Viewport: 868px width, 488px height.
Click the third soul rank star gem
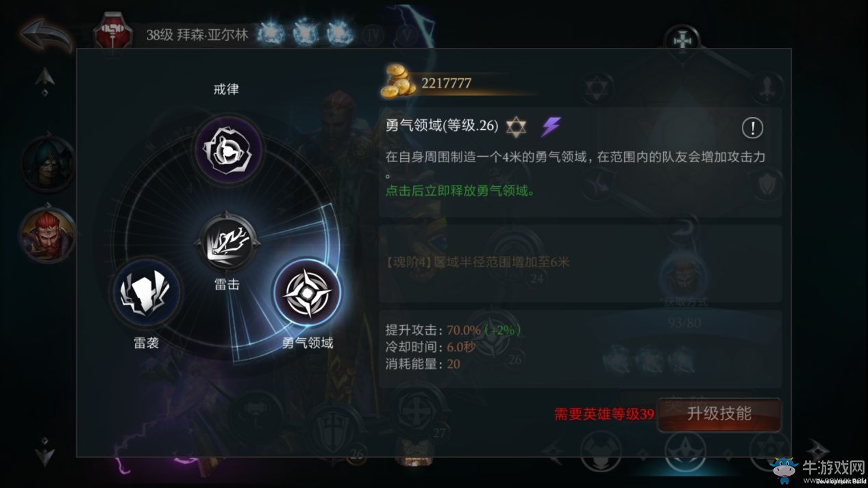[x=340, y=34]
